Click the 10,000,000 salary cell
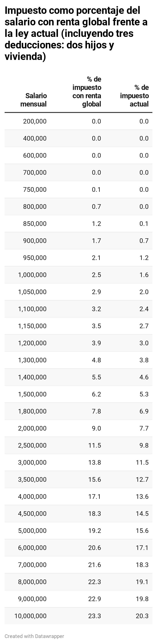Screen dimensions: 157x644 click(x=30, y=616)
